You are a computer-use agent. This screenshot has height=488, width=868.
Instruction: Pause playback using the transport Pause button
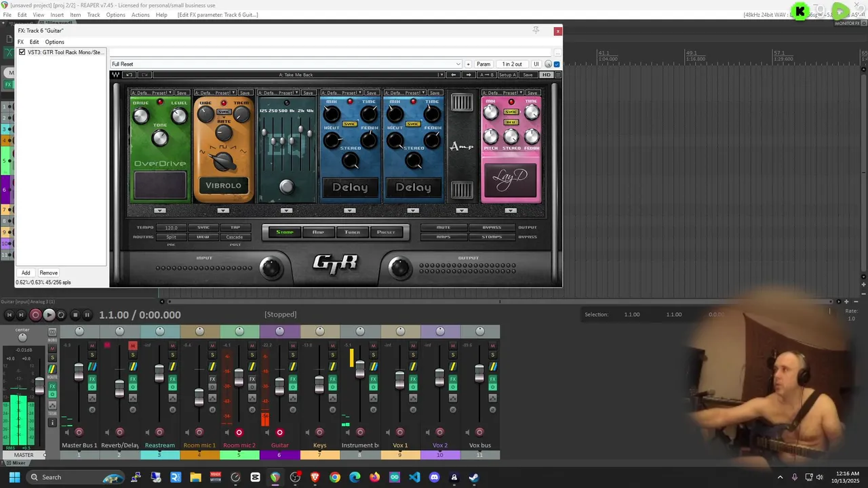click(x=87, y=314)
